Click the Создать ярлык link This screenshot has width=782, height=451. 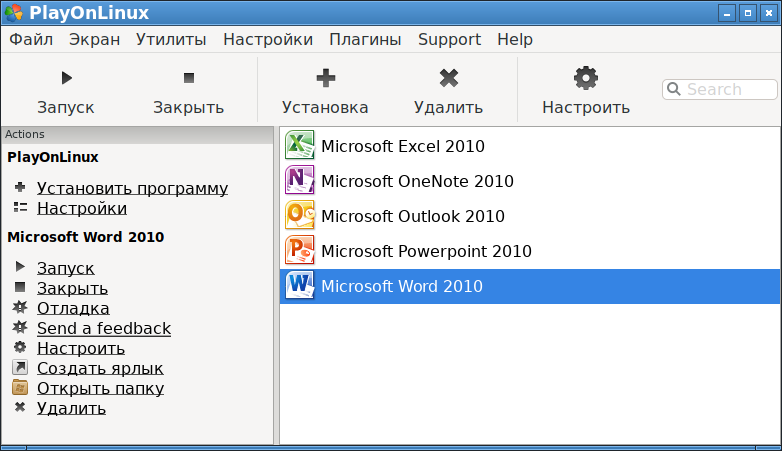[x=100, y=368]
